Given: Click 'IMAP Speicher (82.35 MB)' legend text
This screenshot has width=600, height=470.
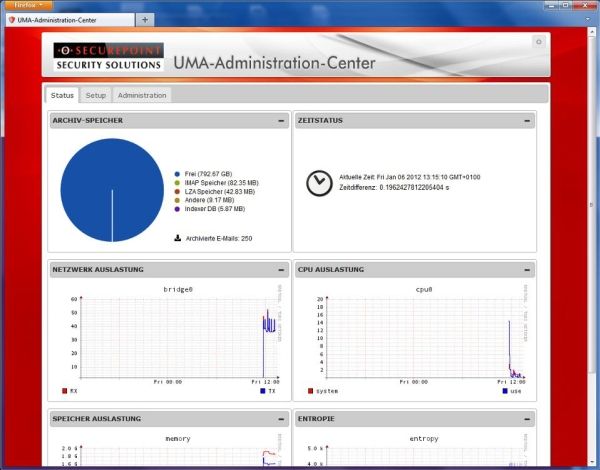Looking at the screenshot, I should point(222,183).
